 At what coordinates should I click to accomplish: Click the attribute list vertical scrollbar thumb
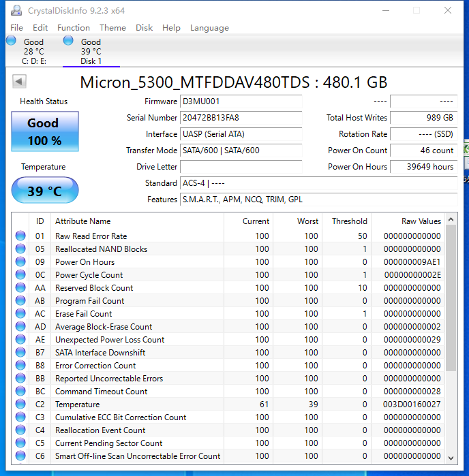point(451,298)
